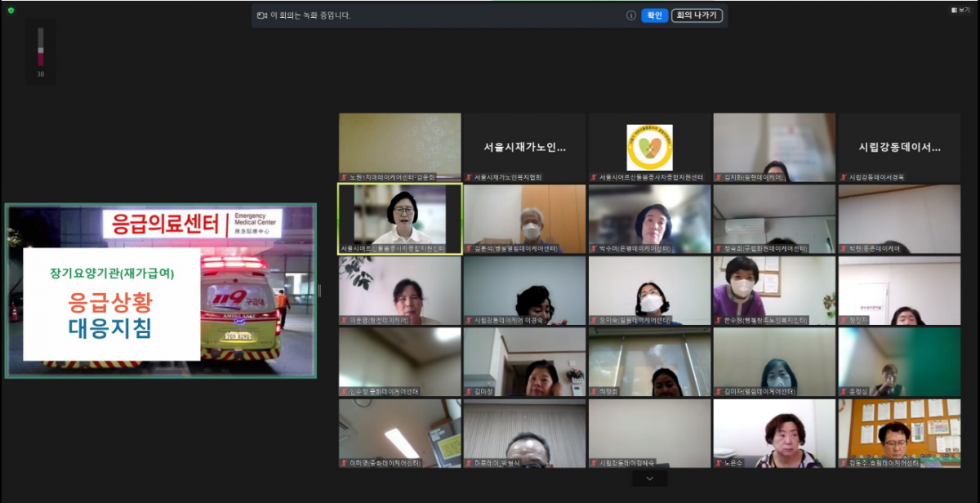Viewport: 980px width, 503px height.
Task: Click muted mic icon beside 노은수
Action: click(x=719, y=463)
